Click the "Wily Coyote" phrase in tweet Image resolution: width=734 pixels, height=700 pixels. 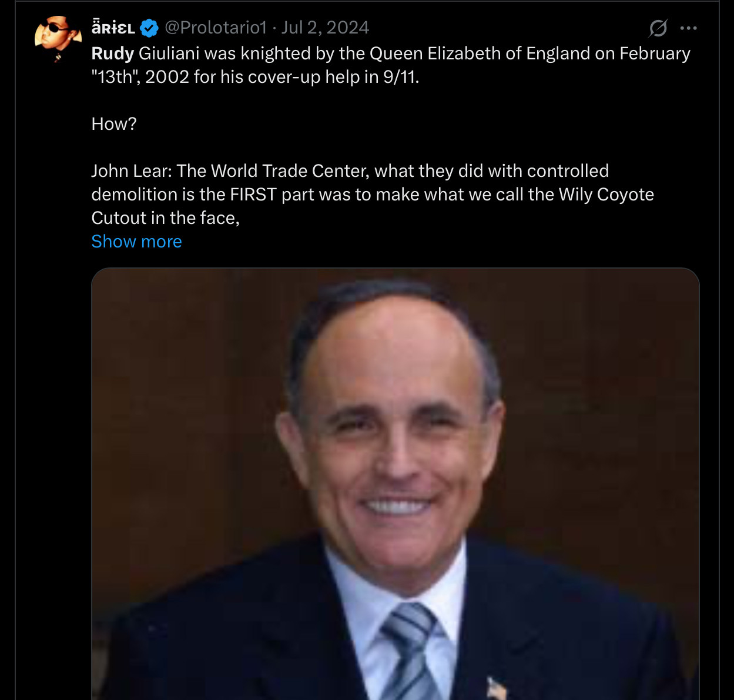pos(606,195)
